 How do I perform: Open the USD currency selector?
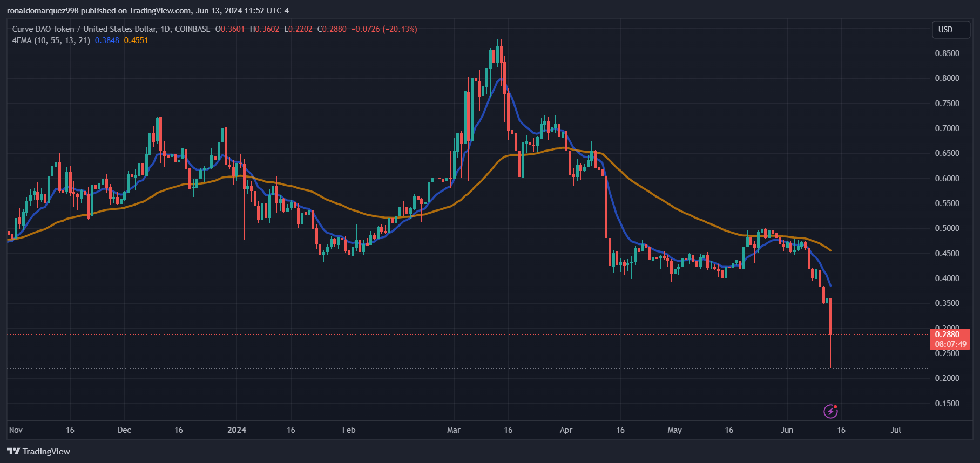pos(951,30)
